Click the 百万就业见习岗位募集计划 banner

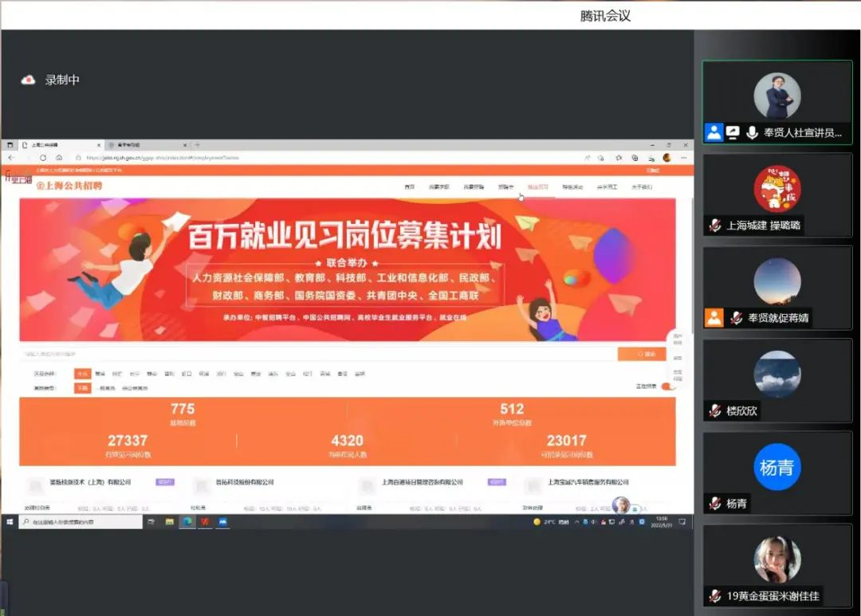tap(347, 269)
